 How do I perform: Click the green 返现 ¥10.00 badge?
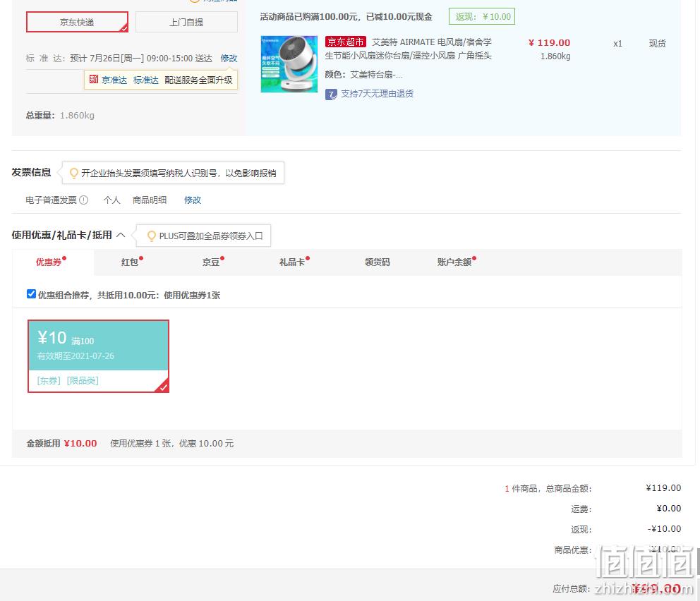click(482, 16)
